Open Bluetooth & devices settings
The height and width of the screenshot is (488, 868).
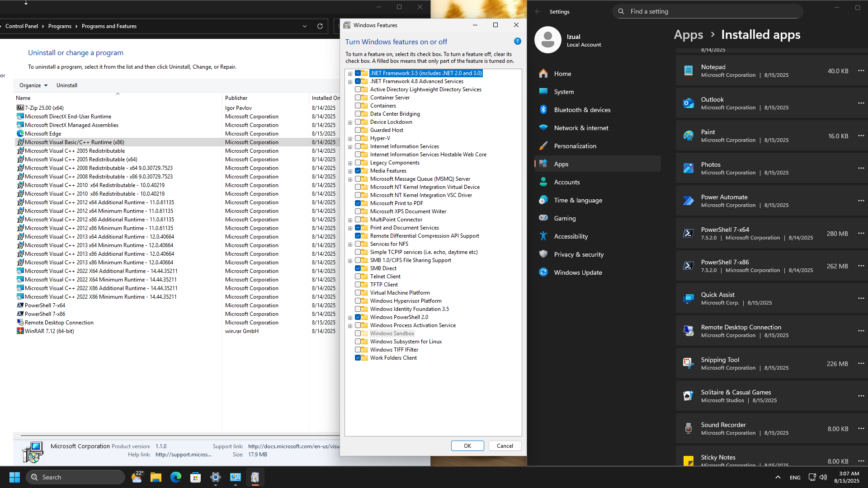point(598,110)
